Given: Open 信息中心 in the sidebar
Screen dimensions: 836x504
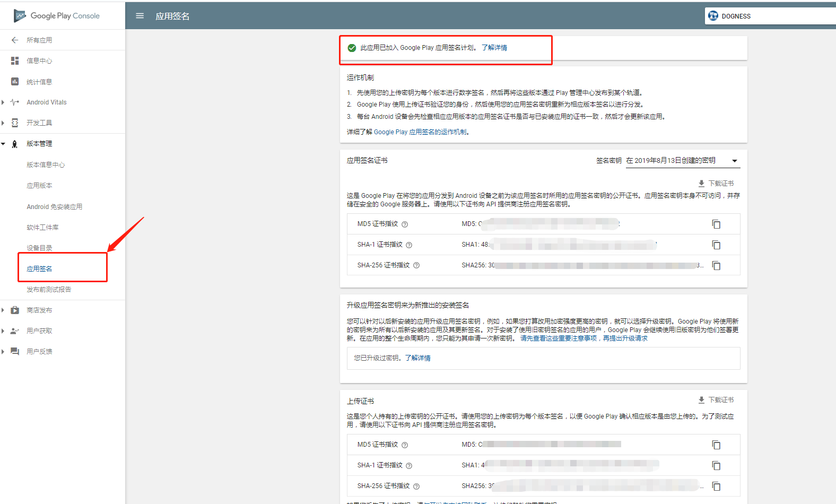Looking at the screenshot, I should tap(39, 61).
